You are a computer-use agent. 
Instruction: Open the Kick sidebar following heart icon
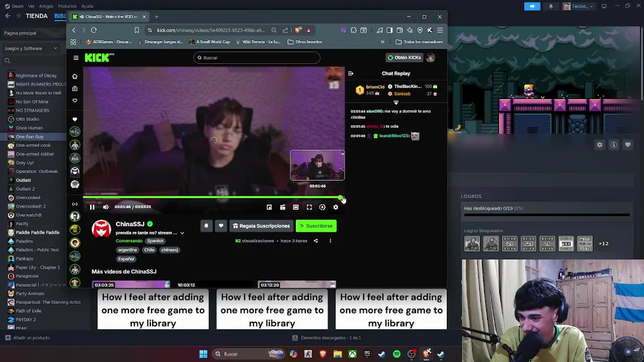tap(75, 101)
